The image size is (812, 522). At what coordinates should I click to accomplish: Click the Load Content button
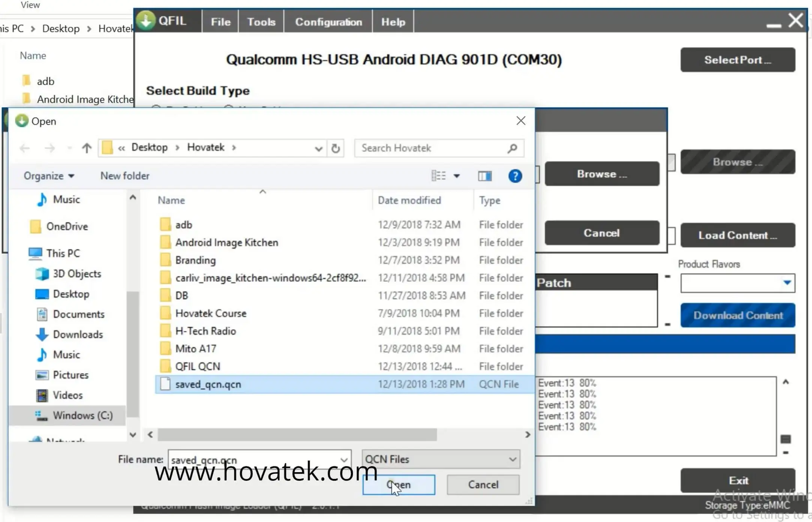737,235
